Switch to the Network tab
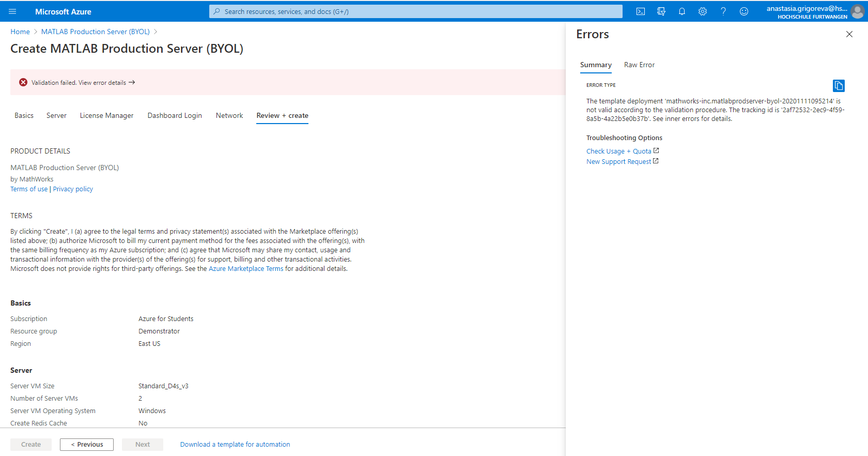Screen dimensions: 868x456 click(229, 115)
